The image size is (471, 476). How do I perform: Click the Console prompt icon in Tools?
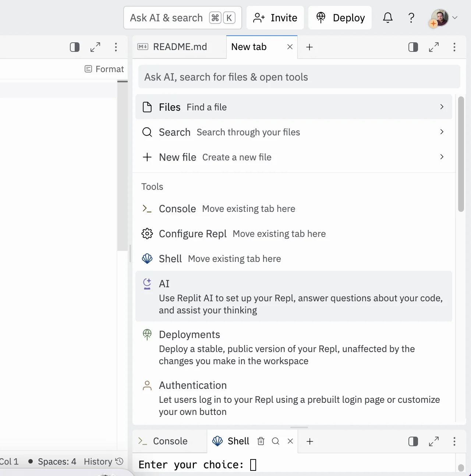click(147, 209)
